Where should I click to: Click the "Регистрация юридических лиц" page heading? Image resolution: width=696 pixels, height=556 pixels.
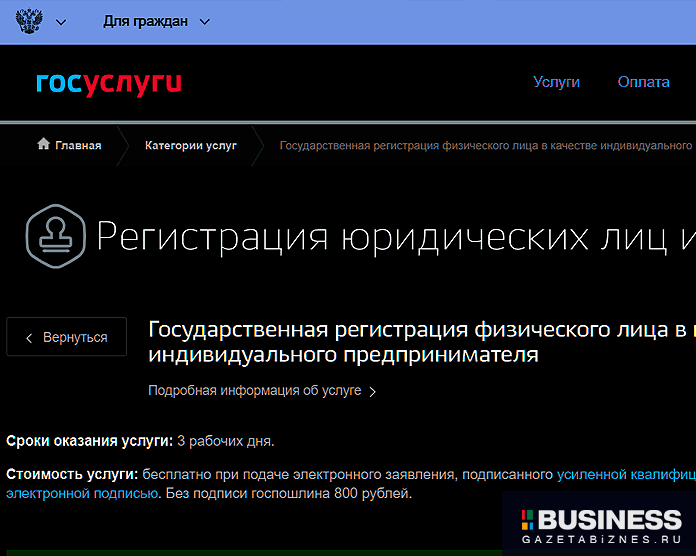[x=395, y=236]
